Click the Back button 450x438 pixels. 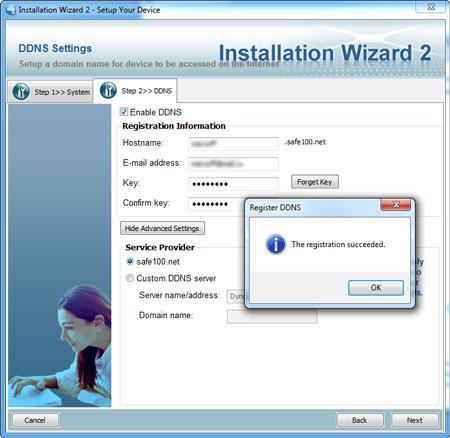point(360,420)
